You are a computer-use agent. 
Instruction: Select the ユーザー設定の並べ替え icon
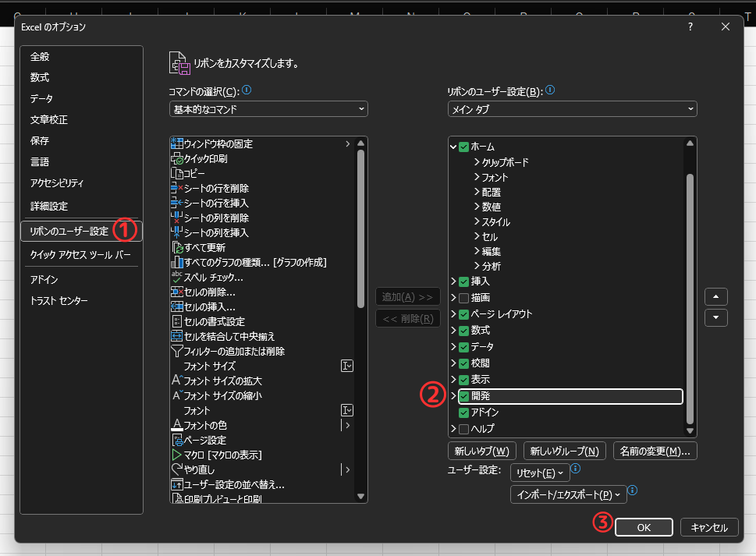[177, 485]
